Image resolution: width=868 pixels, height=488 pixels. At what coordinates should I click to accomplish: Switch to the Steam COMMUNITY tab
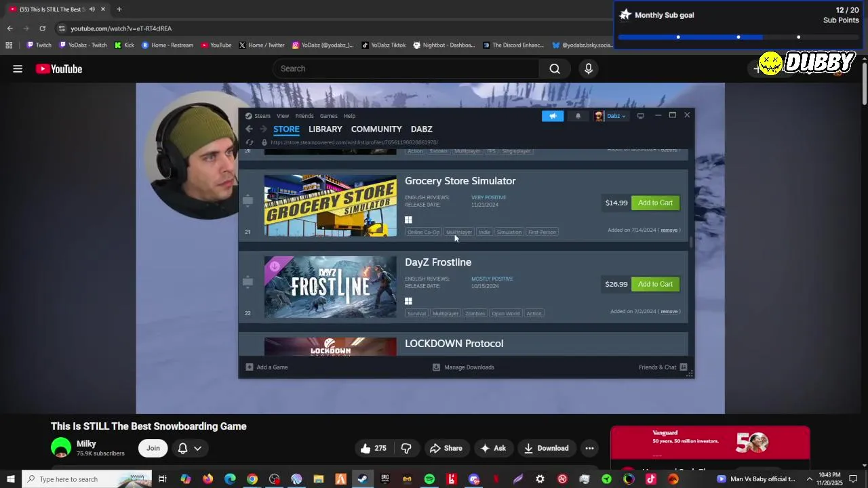[x=376, y=129]
